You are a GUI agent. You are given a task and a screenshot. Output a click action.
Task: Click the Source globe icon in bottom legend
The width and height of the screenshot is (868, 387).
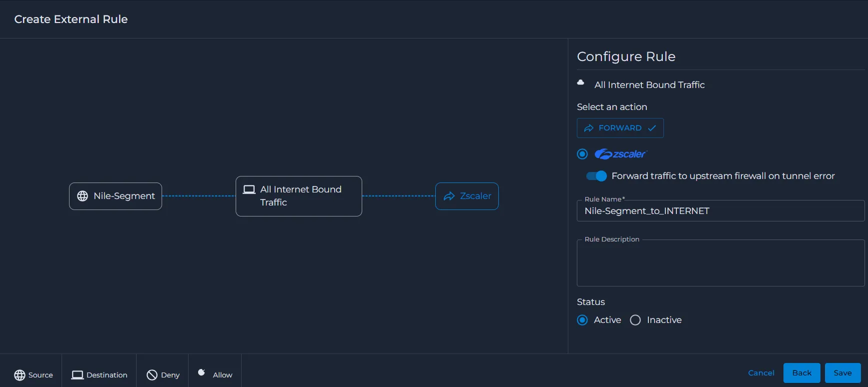(20, 375)
